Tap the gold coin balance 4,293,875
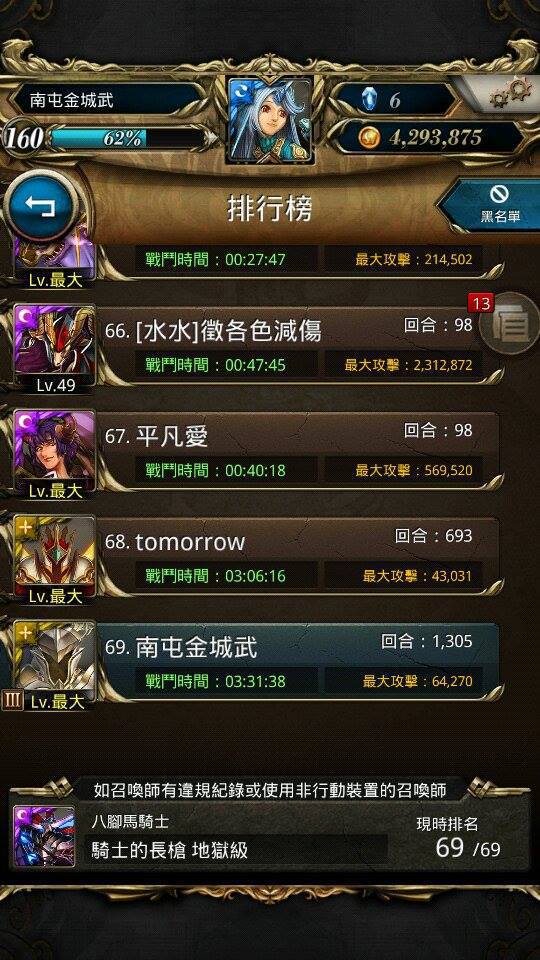Image resolution: width=540 pixels, height=960 pixels. coord(429,138)
